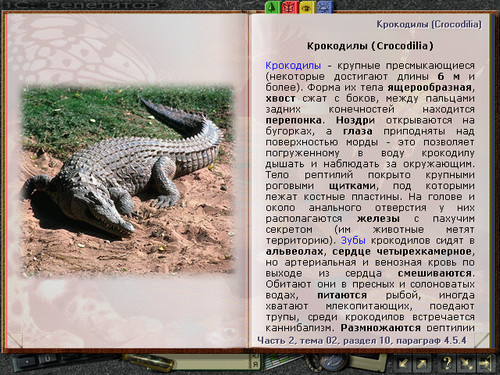This screenshot has height=375, width=500.
Task: Click the bold term ящерообразная
Action: tap(429, 88)
